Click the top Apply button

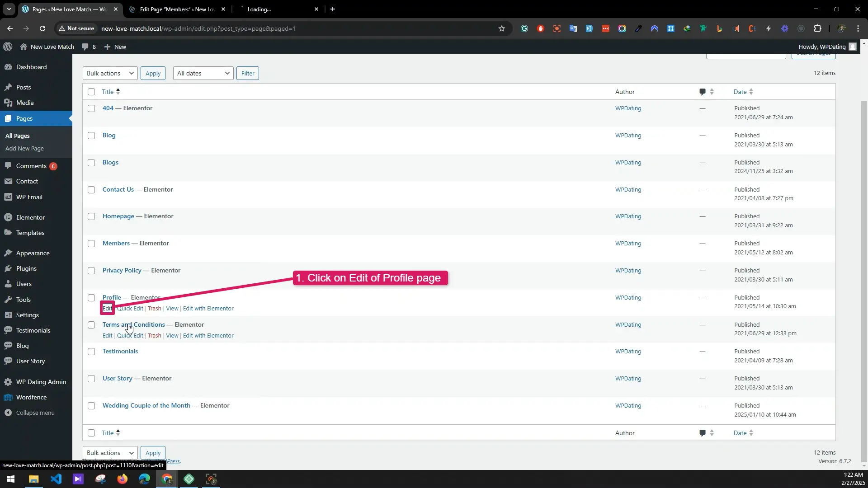coord(153,73)
